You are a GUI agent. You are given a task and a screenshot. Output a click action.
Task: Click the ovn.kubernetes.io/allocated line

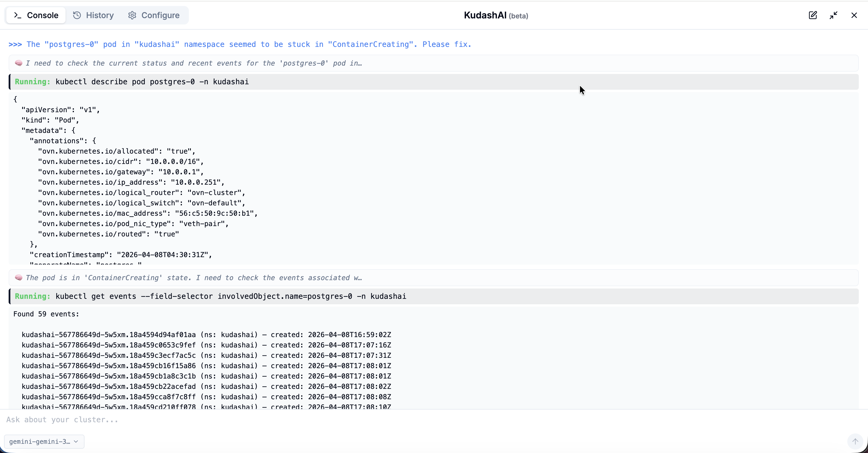tap(117, 151)
